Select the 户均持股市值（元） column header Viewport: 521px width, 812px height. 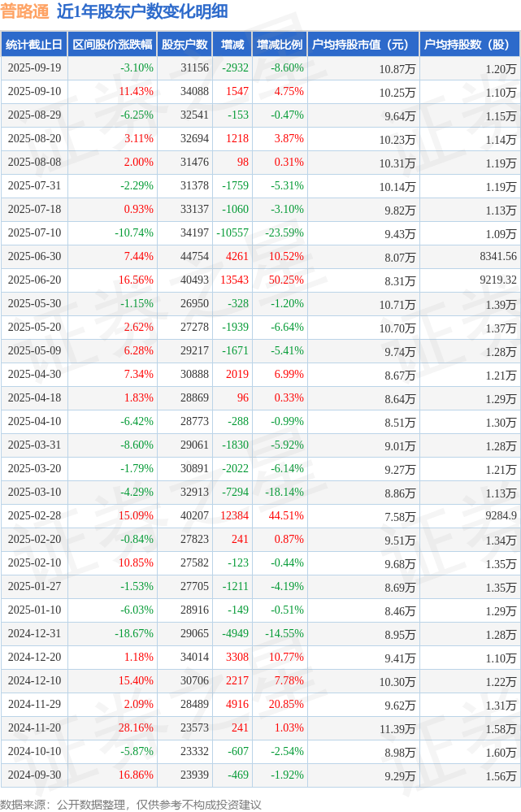[x=361, y=45]
